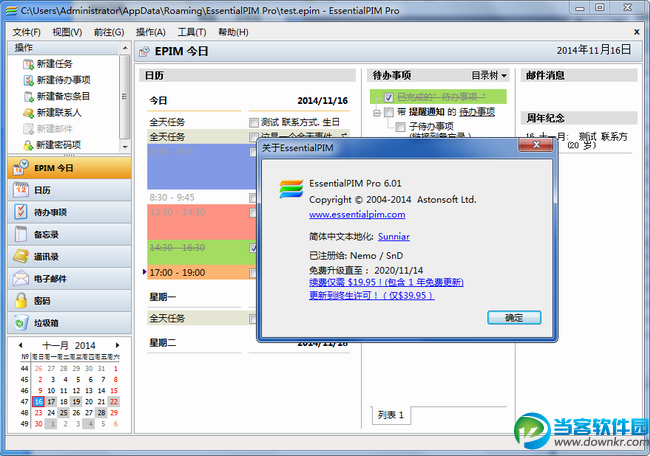Check the 带 提醒通知 的 待办事项 checkbox
Image resolution: width=650 pixels, height=456 pixels.
pyautogui.click(x=389, y=112)
